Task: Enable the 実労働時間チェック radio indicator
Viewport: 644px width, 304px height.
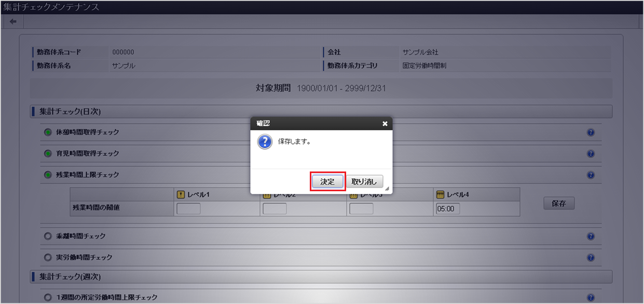Action: tap(48, 257)
